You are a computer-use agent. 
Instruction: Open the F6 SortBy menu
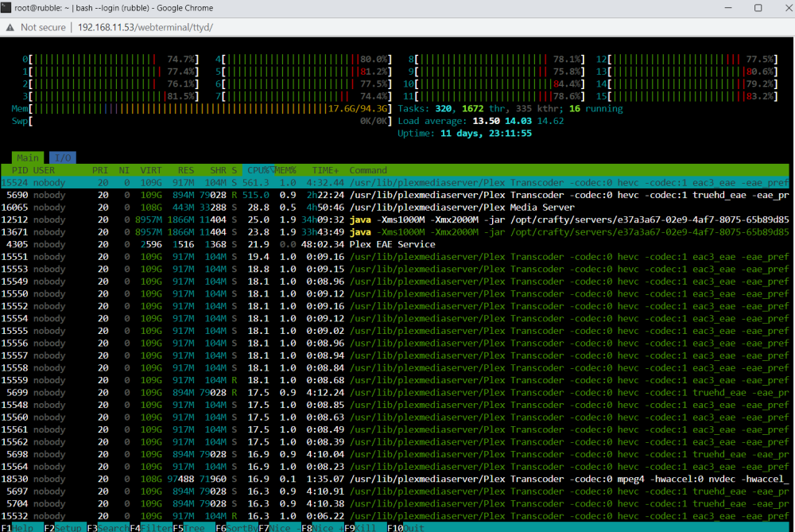coord(237,527)
